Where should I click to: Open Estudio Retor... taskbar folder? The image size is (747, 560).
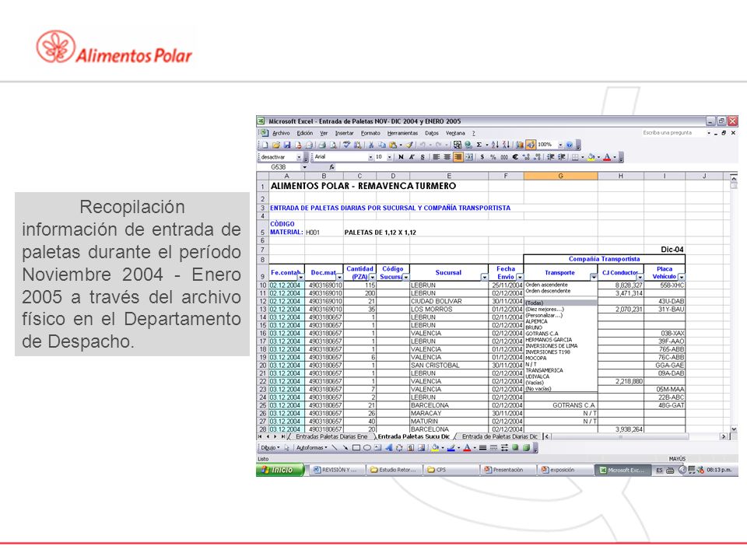394,470
